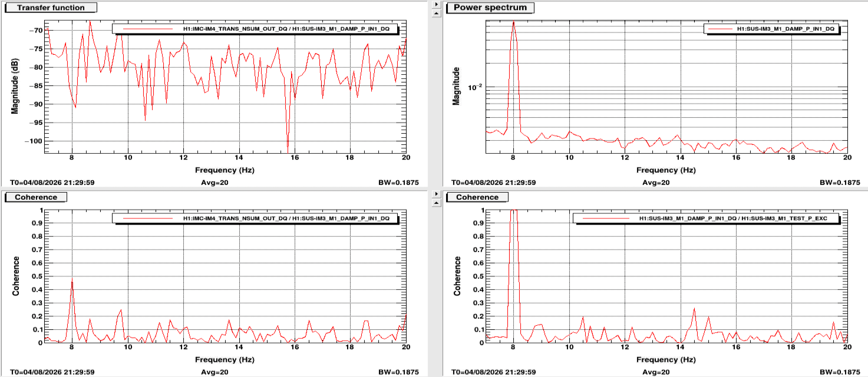Click the Frequency (Hz) label under the TEST_P_EXC coherence plot
Screen dimensions: 868x377
pyautogui.click(x=666, y=360)
